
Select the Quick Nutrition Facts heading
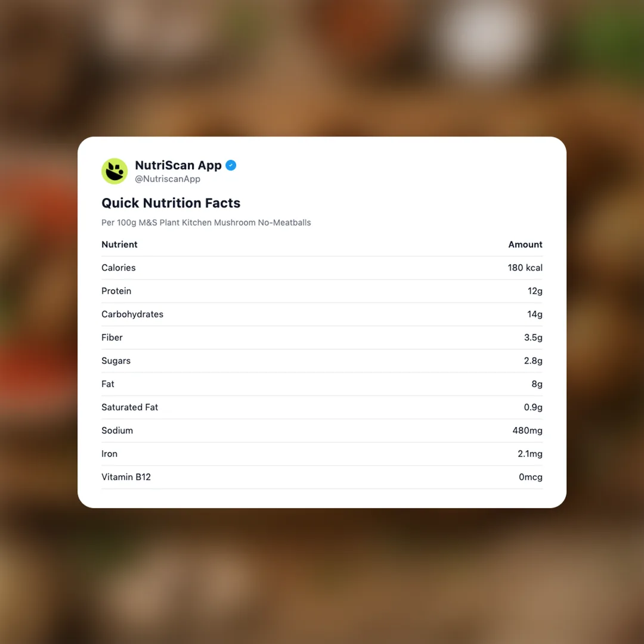[x=171, y=203]
